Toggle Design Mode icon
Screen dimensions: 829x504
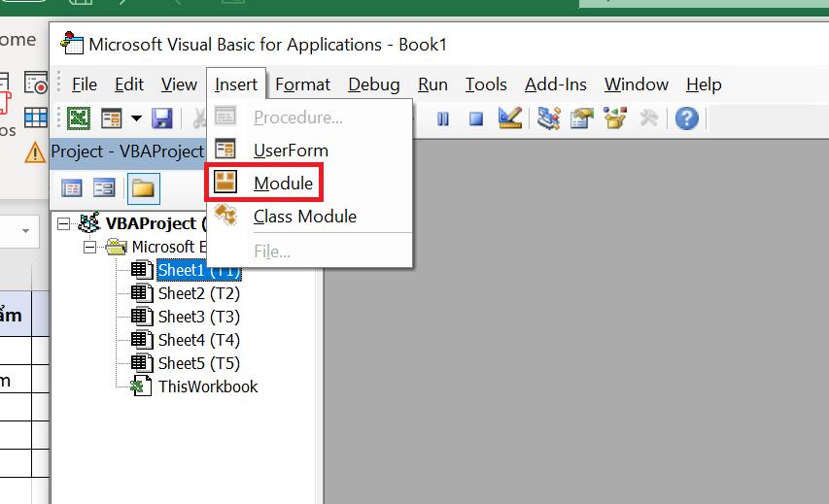click(x=510, y=118)
